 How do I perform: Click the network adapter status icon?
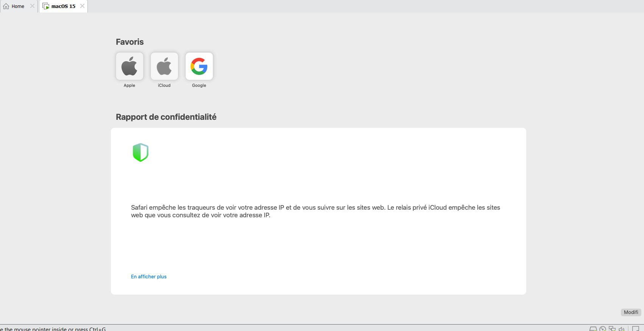click(x=612, y=329)
